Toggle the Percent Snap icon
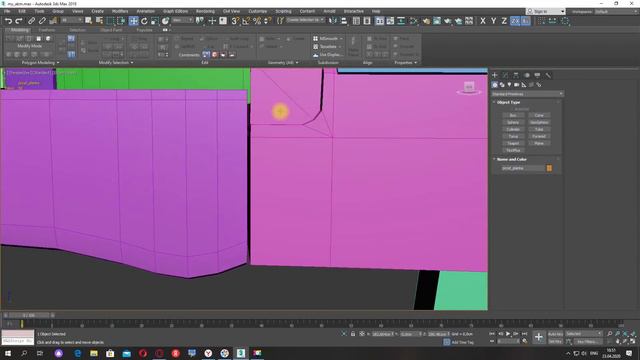Screen dimensions: 640x360 (257, 21)
